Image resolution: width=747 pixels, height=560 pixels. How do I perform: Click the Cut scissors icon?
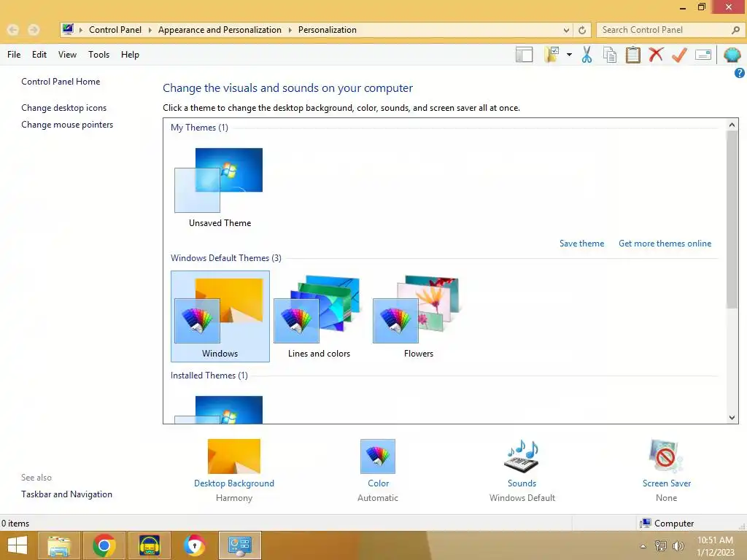point(587,54)
